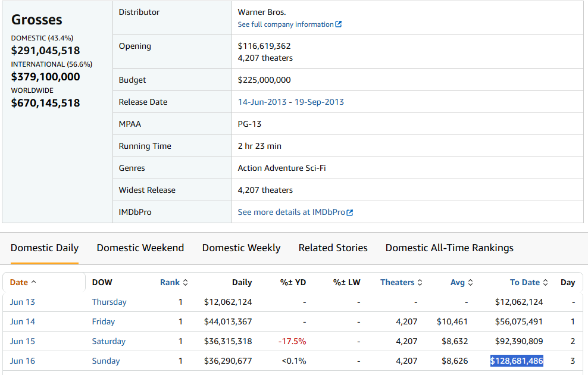Open the Jun 13 date link
The image size is (588, 375).
[x=22, y=302]
